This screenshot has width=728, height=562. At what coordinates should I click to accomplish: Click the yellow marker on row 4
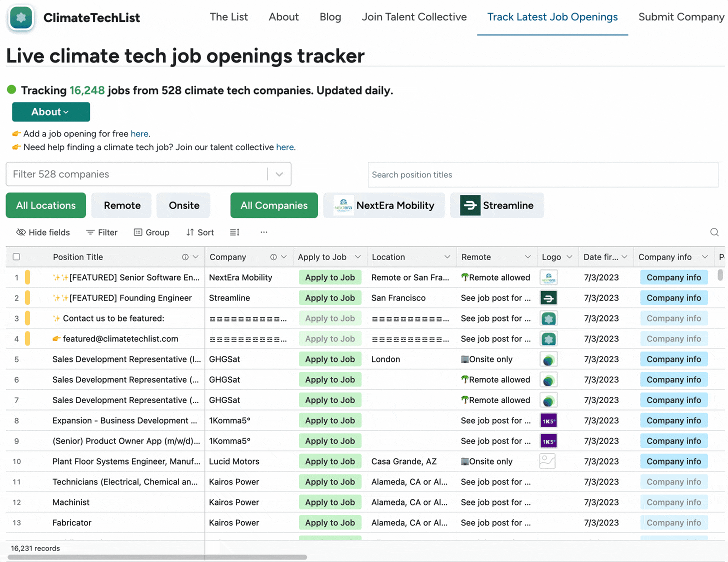pos(27,339)
